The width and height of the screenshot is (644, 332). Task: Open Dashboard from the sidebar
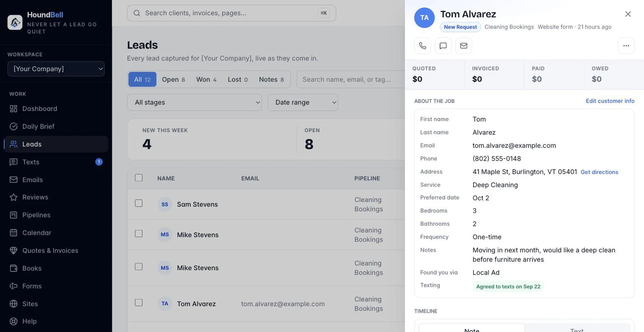[x=56, y=109]
